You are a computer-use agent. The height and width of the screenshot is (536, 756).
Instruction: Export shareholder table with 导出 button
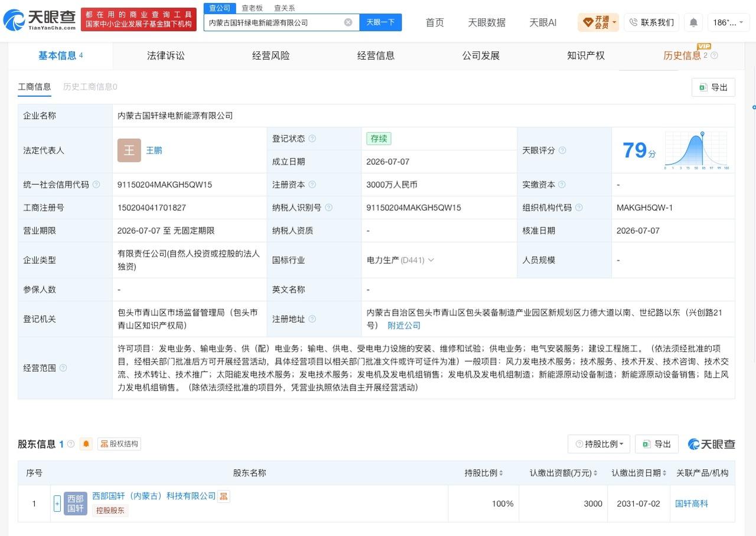657,444
